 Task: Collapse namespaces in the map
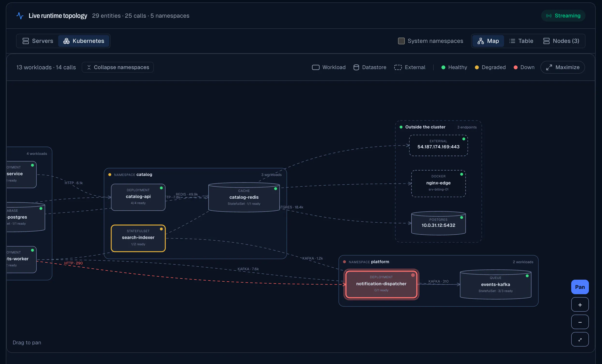tap(118, 67)
